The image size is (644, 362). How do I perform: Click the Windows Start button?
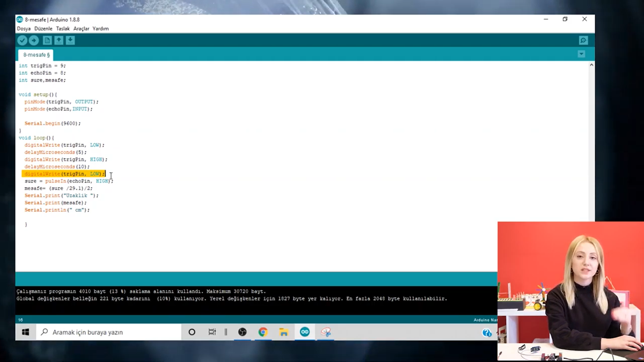tap(26, 332)
